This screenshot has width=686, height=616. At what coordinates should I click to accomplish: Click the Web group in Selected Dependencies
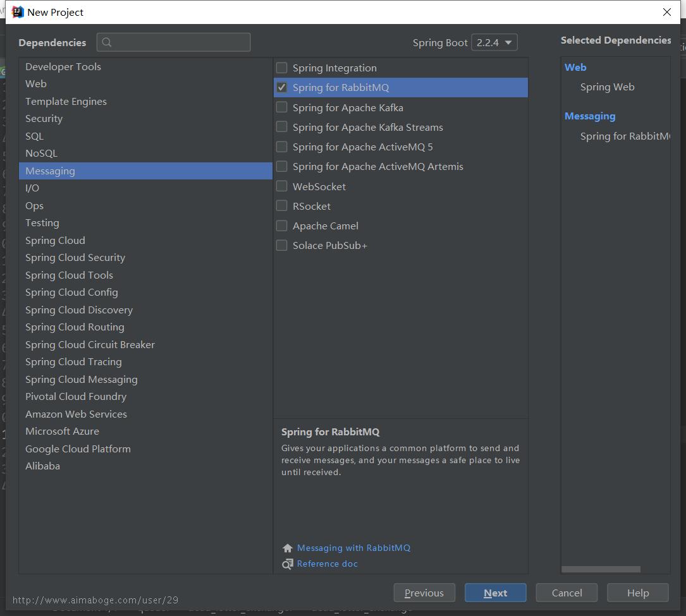(x=575, y=68)
